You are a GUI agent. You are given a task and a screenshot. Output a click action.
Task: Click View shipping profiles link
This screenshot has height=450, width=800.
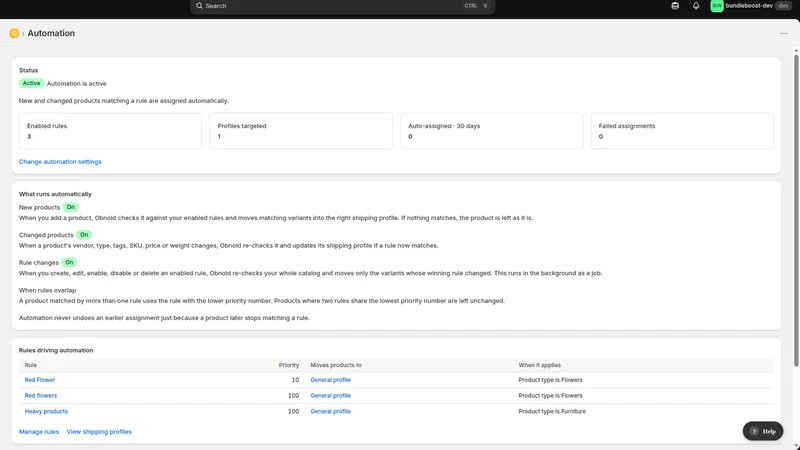(x=99, y=432)
